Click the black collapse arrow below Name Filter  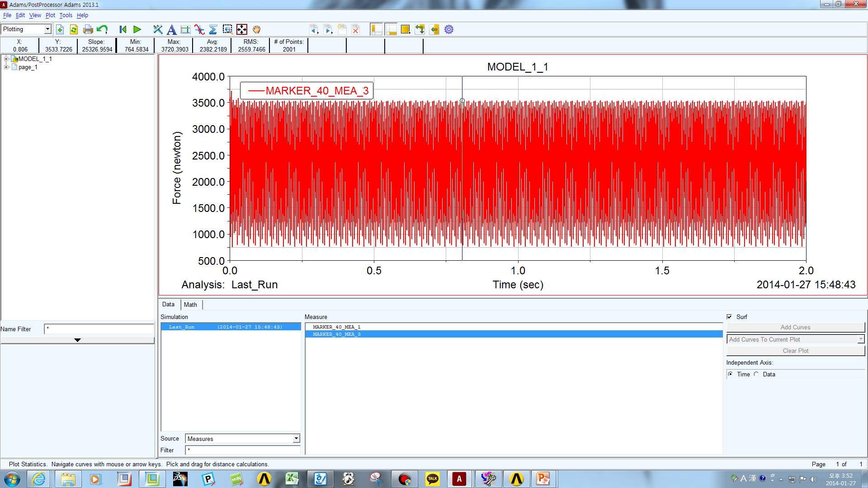77,340
